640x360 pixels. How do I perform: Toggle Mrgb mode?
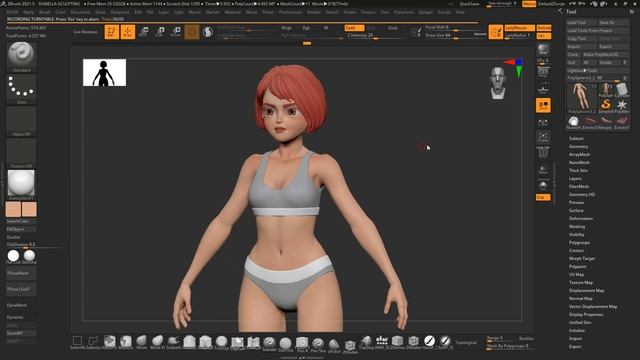click(287, 28)
